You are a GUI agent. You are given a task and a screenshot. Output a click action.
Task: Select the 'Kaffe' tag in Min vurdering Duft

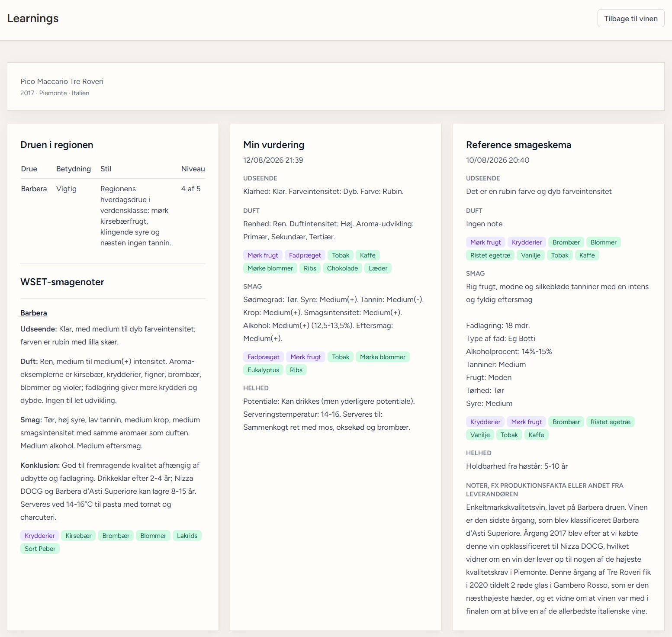coord(368,255)
